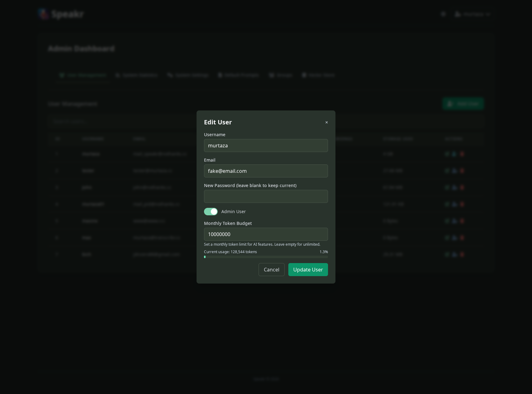532x394 pixels.
Task: Click the blue role icon in the first row
Action: [x=454, y=154]
